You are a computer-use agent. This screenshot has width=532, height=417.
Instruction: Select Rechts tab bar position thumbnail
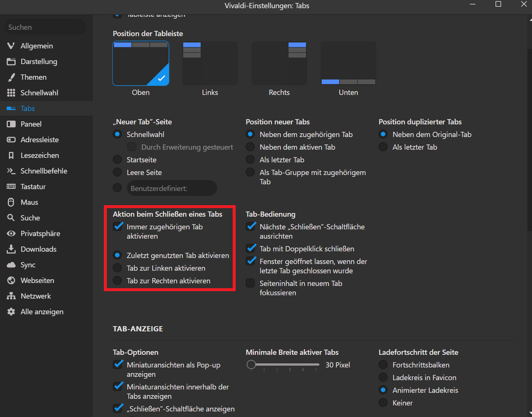coord(279,63)
